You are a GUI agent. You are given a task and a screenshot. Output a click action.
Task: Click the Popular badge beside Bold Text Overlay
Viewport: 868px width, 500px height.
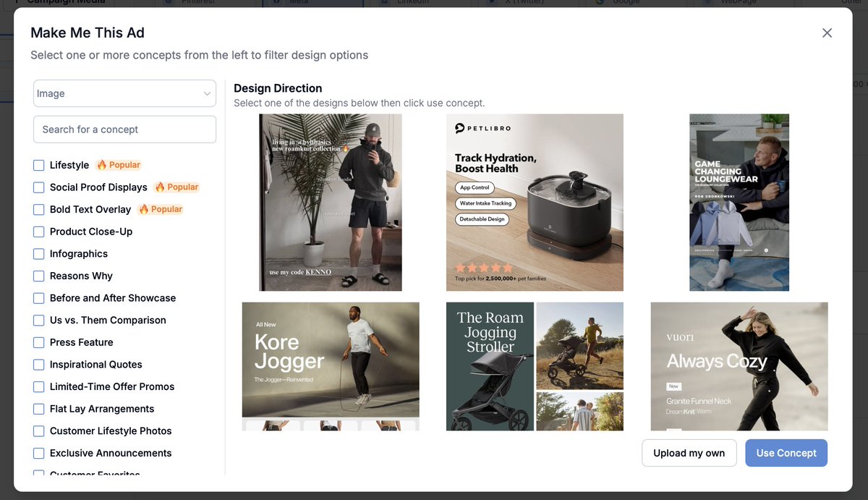161,209
